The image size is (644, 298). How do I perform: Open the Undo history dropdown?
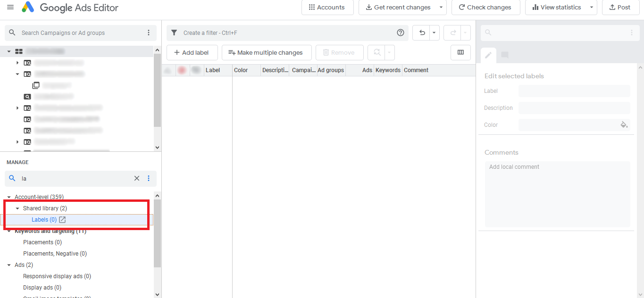pos(435,33)
